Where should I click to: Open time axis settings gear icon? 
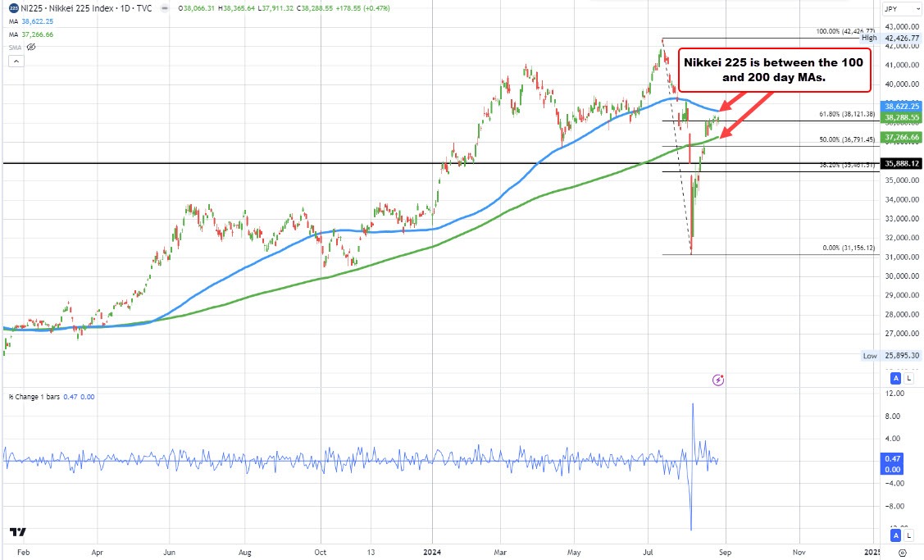901,553
